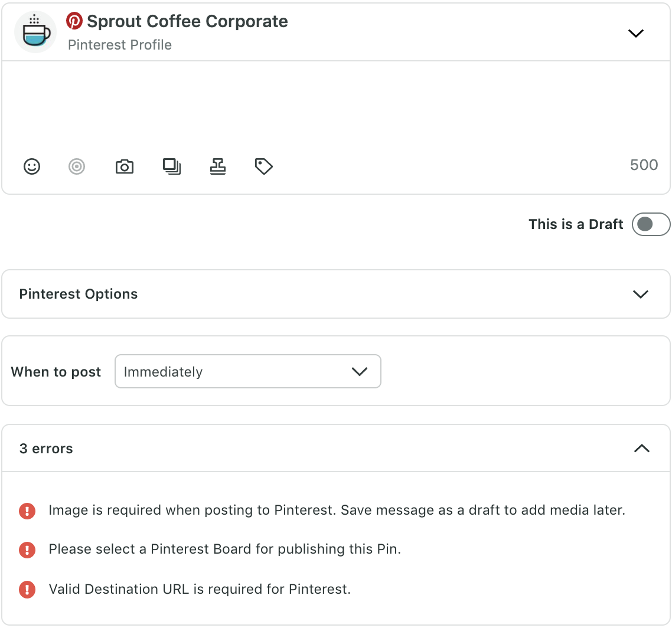Screen dimensions: 672x628
Task: Open the emoji picker icon
Action: point(32,166)
